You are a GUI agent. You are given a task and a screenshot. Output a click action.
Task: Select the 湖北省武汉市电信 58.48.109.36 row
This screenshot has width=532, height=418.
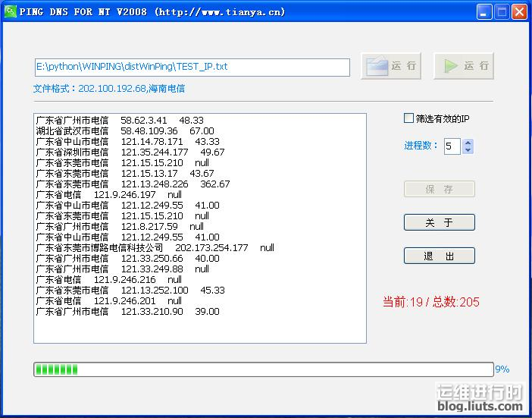125,131
